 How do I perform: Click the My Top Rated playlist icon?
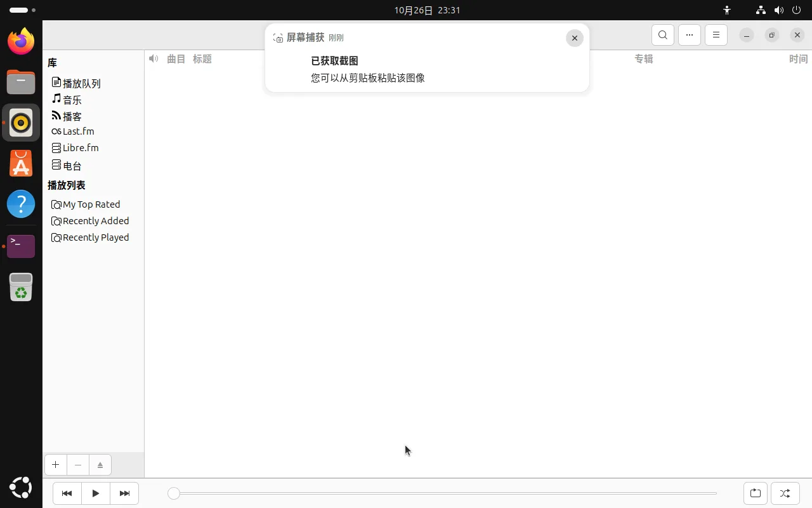coord(56,204)
